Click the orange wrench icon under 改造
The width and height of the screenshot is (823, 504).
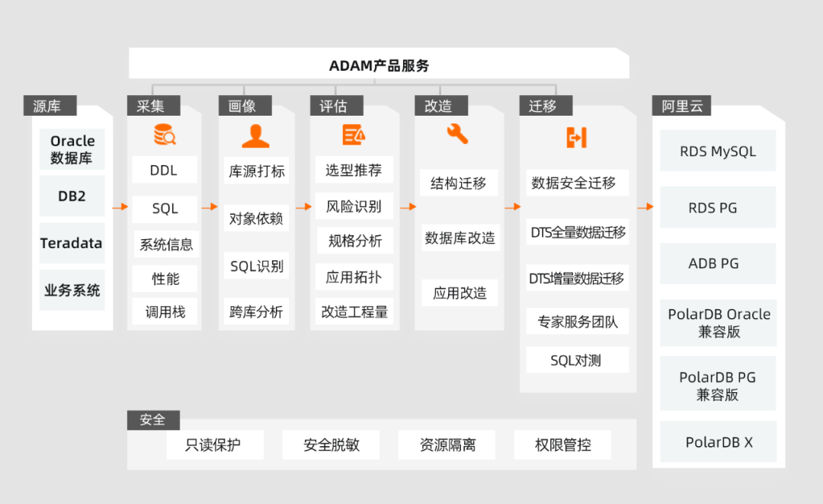pyautogui.click(x=457, y=134)
